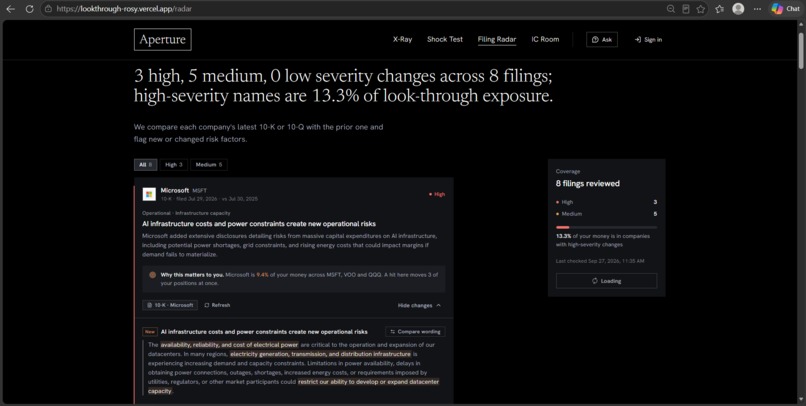The image size is (806, 406).
Task: Reload the page with the refresh icon
Action: pos(29,9)
